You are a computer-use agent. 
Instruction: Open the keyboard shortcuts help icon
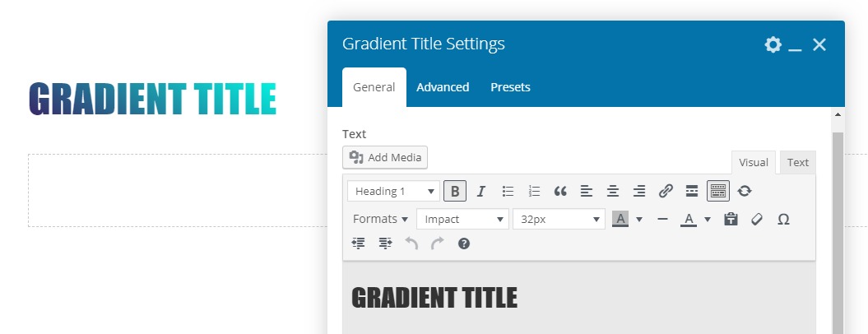(x=464, y=244)
